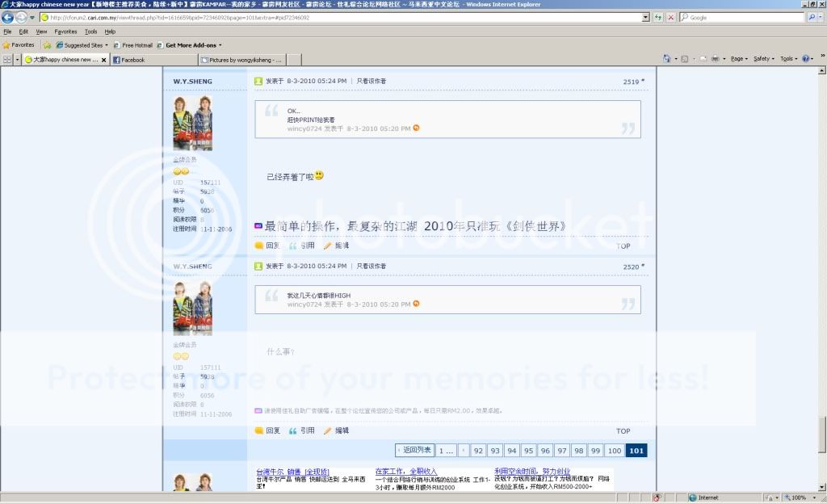The height and width of the screenshot is (504, 827).
Task: Click the Favorites star button
Action: (18, 45)
